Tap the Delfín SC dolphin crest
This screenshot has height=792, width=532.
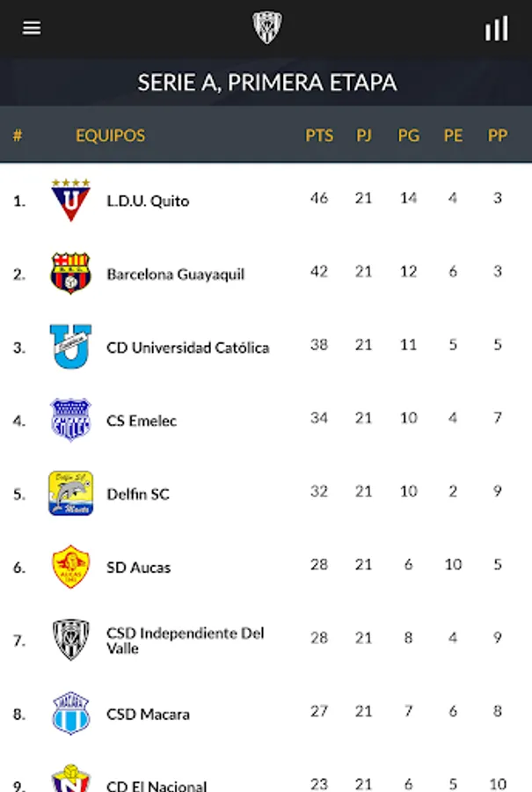point(70,493)
